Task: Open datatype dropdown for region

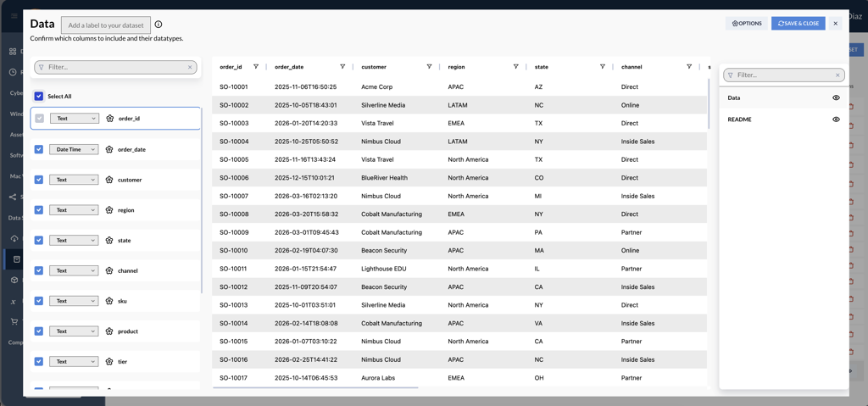Action: pyautogui.click(x=75, y=210)
